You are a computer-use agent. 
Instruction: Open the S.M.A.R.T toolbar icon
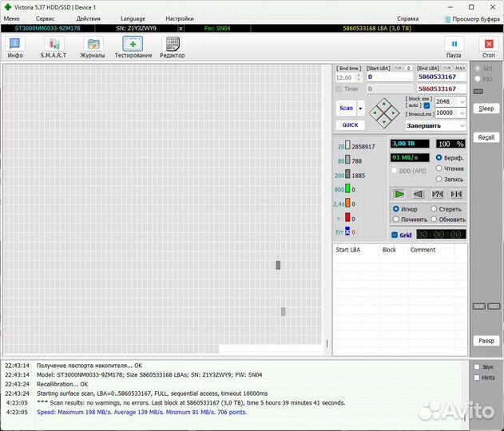[x=54, y=45]
